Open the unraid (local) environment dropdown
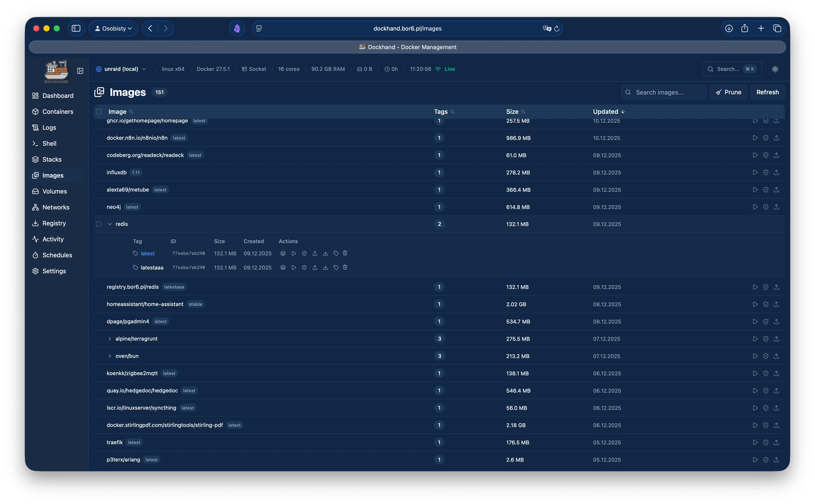This screenshot has width=815, height=504. point(121,69)
